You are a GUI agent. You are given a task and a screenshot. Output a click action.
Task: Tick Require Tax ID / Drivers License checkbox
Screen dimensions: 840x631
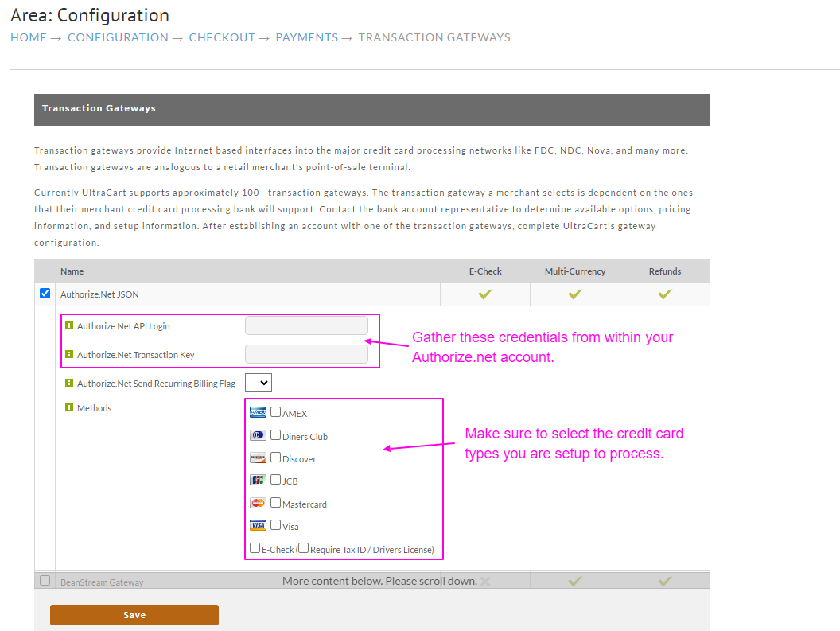point(304,548)
